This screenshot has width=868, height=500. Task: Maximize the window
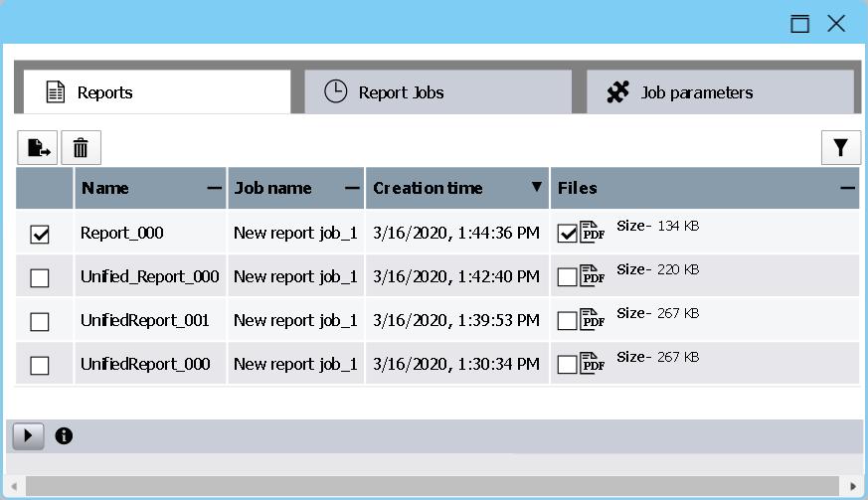pos(799,23)
